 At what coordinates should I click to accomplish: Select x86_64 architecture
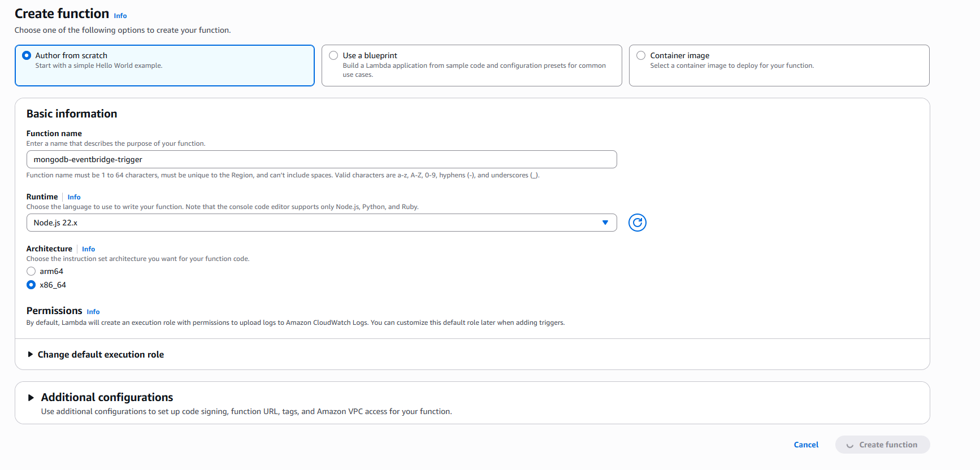tap(31, 285)
